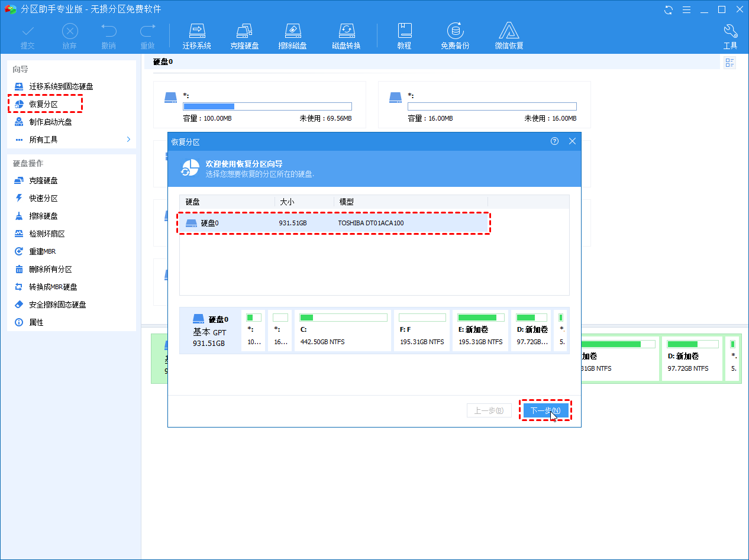The height and width of the screenshot is (560, 749).
Task: Click the help icon in dialog header
Action: coord(554,141)
